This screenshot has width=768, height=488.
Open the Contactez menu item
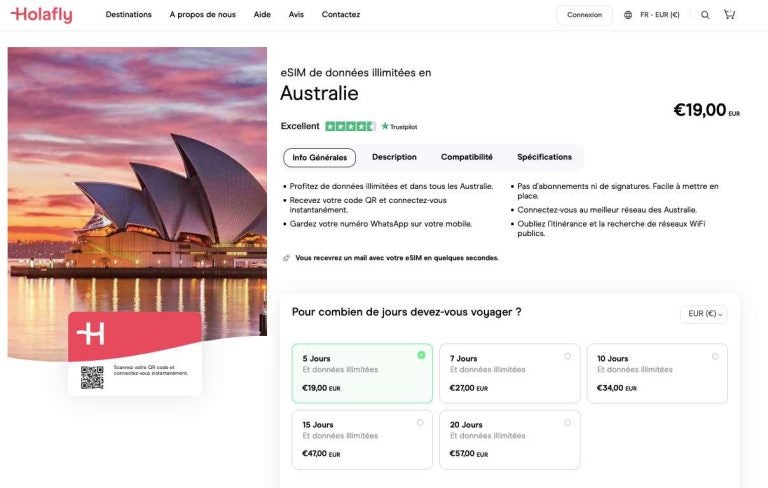[340, 15]
